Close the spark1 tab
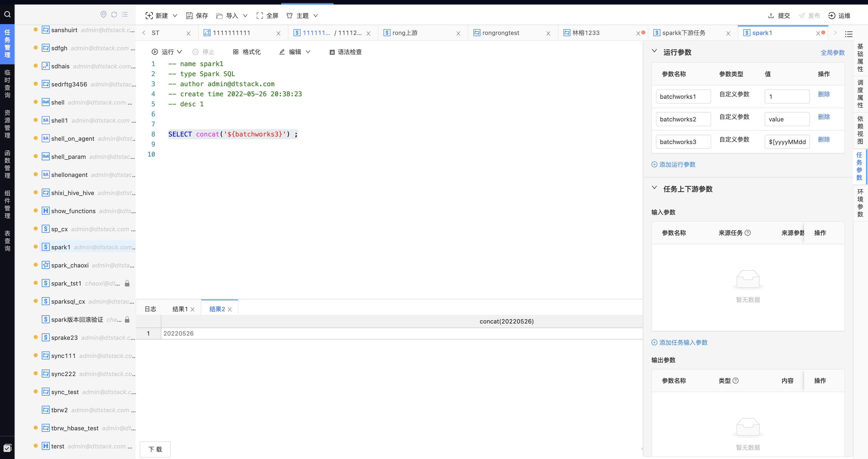 [818, 33]
